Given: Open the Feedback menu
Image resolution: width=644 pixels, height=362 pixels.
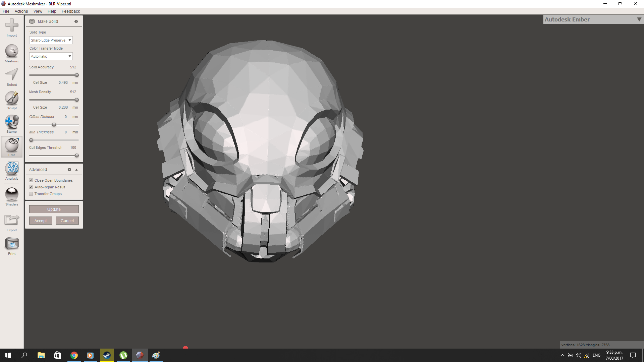Looking at the screenshot, I should 71,11.
